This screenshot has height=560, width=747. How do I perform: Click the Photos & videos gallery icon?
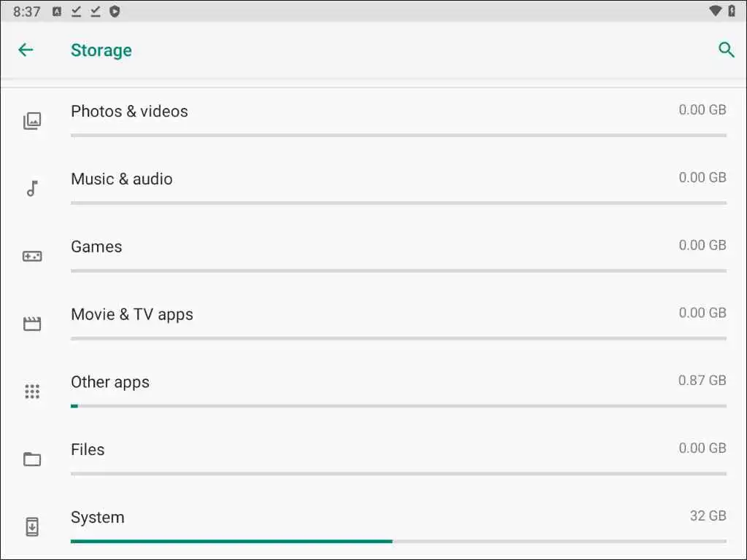(32, 121)
